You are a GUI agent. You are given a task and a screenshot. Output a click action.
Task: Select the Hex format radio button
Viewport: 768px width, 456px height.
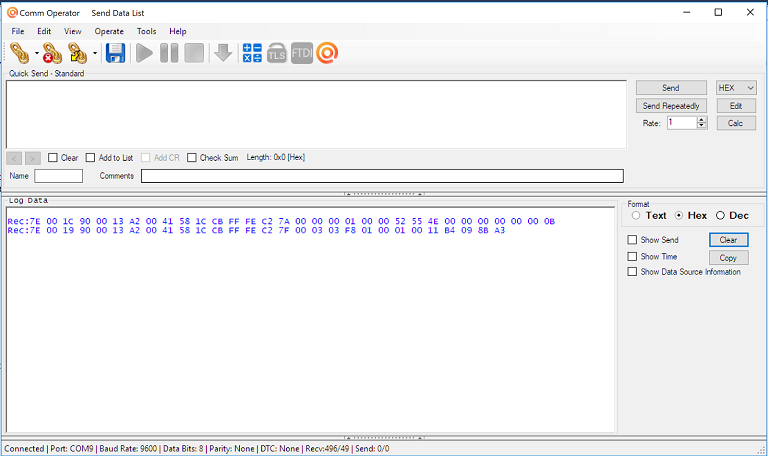click(x=679, y=216)
